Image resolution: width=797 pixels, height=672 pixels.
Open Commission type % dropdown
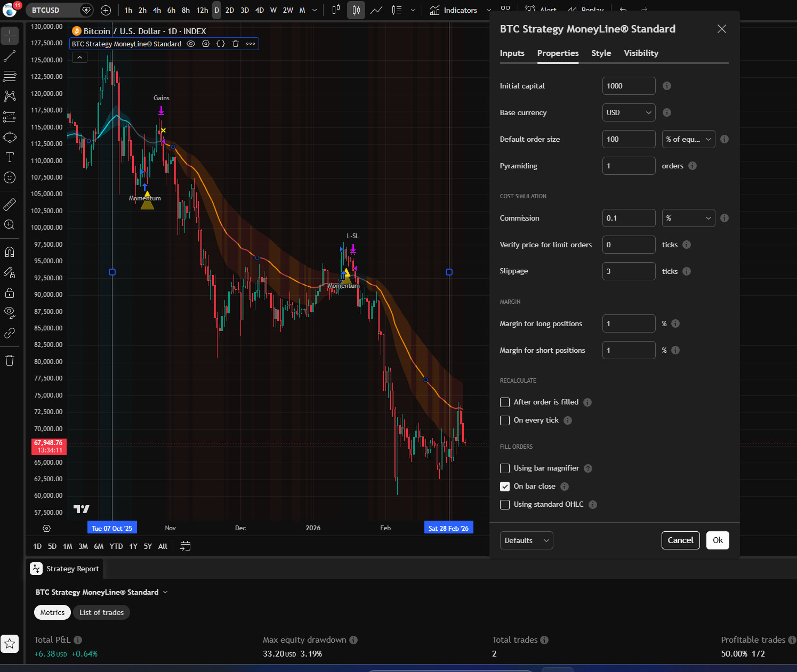[689, 218]
